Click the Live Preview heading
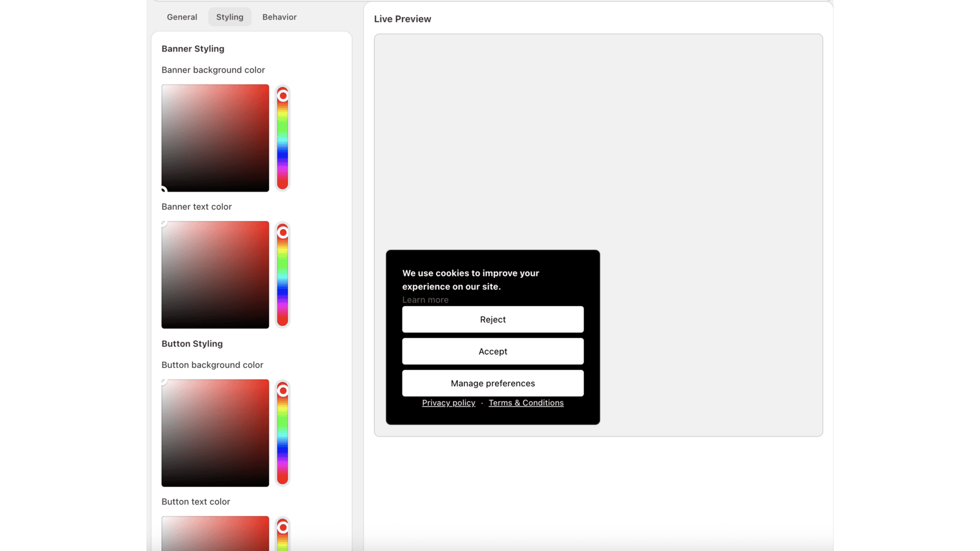The width and height of the screenshot is (980, 551). click(x=402, y=19)
